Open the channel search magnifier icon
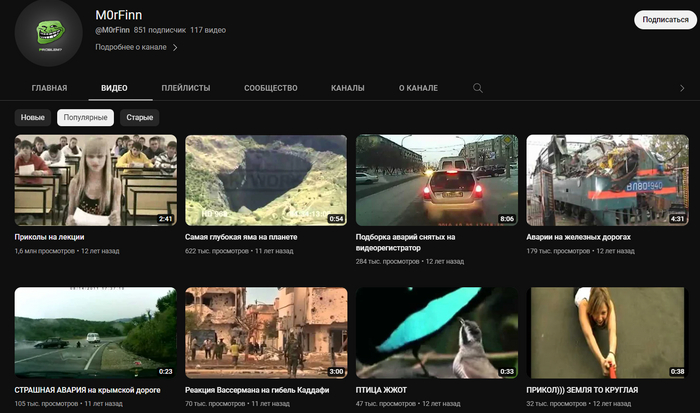 coord(478,88)
